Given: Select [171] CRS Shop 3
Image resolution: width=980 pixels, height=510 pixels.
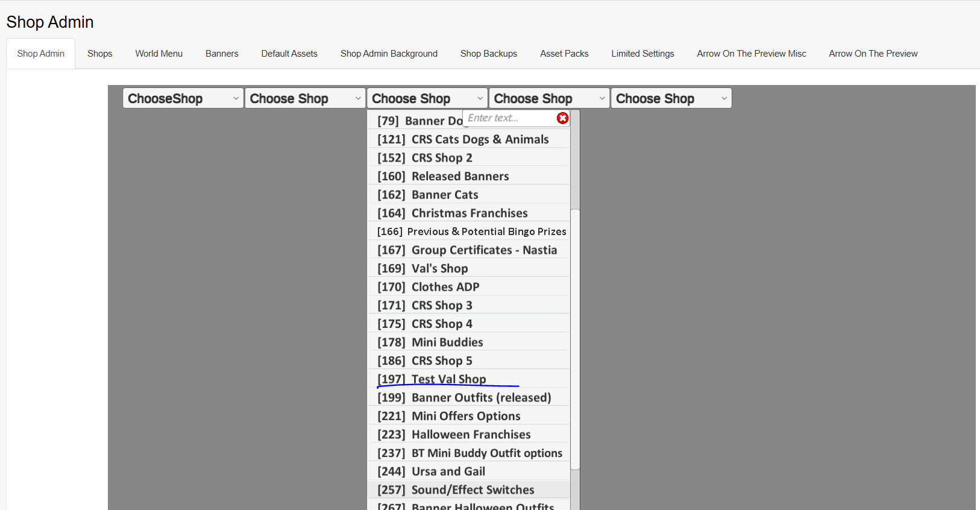Looking at the screenshot, I should [x=468, y=305].
